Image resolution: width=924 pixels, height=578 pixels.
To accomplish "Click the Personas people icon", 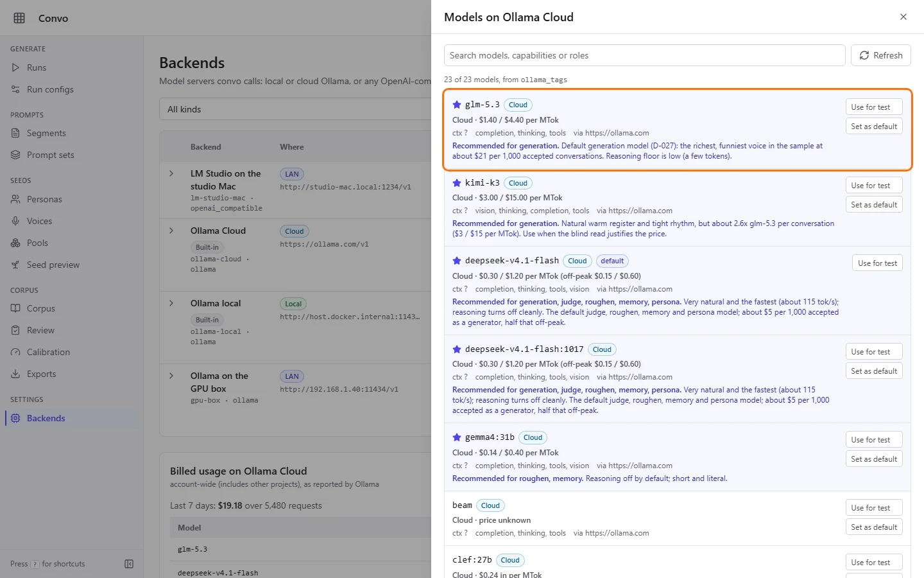I will click(x=15, y=199).
